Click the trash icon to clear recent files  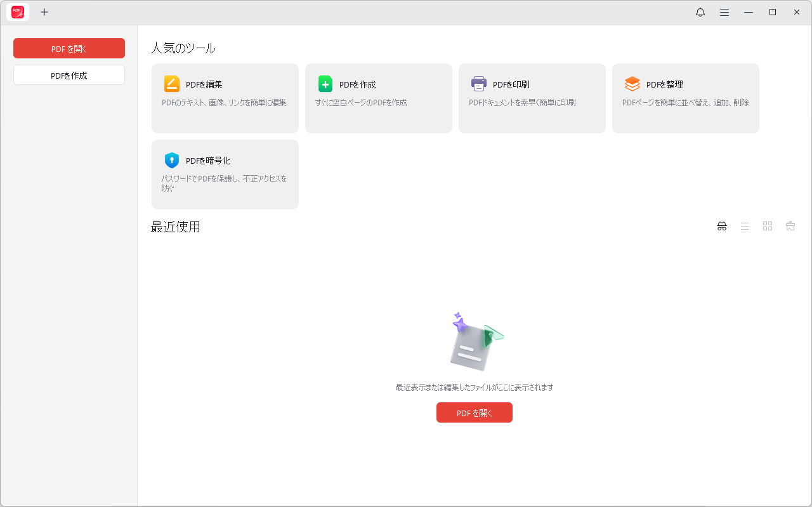click(x=790, y=226)
